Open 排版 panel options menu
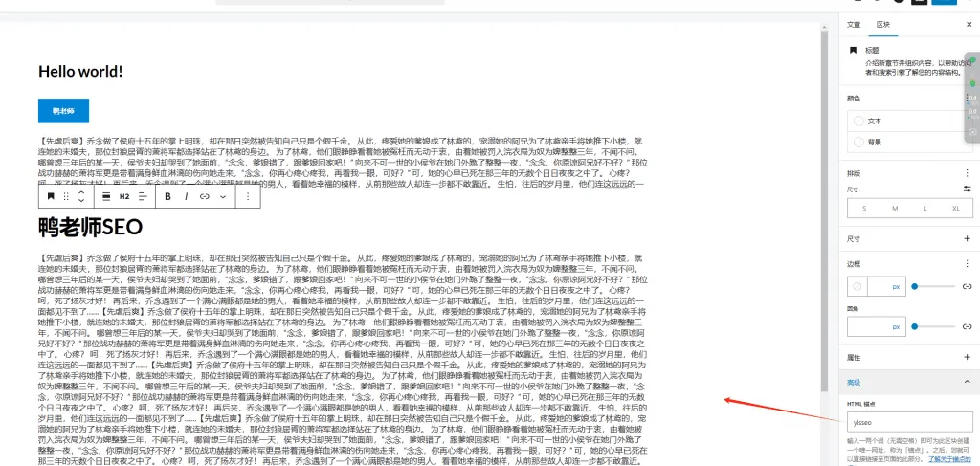980x466 pixels. (x=968, y=173)
